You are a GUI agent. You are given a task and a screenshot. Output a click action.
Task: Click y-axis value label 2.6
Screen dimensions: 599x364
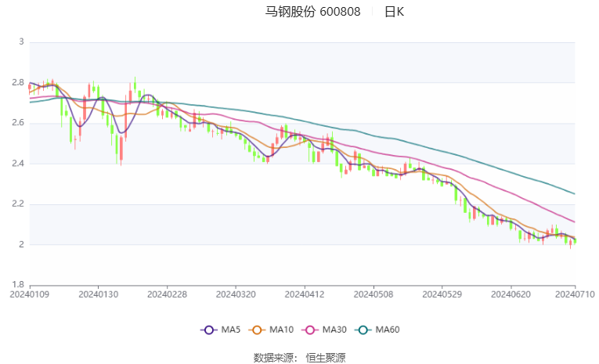[x=18, y=123]
